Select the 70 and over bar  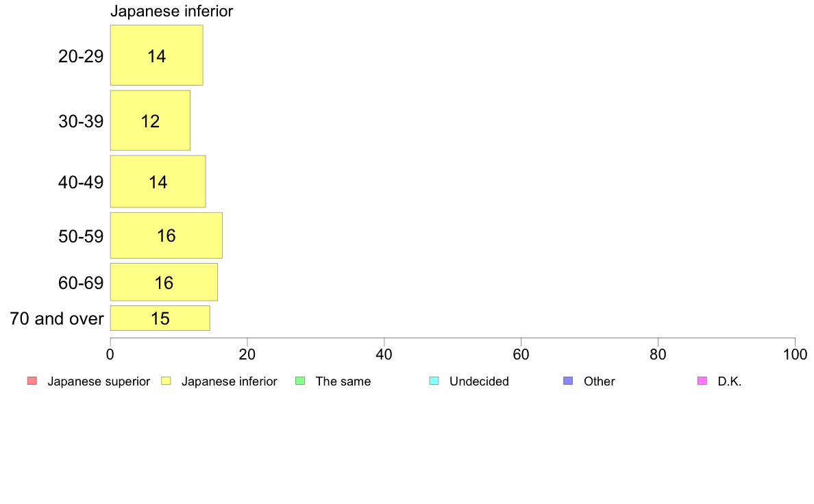160,318
